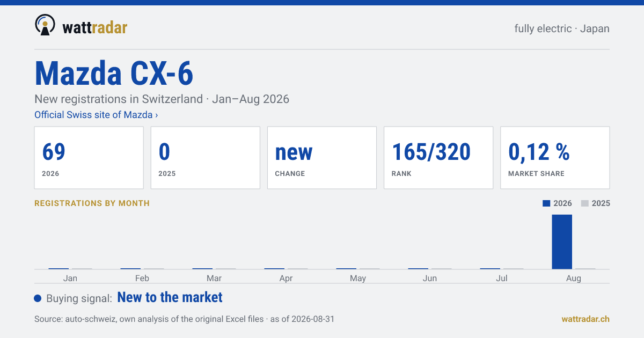Click the 'new' CHANGE card

322,158
